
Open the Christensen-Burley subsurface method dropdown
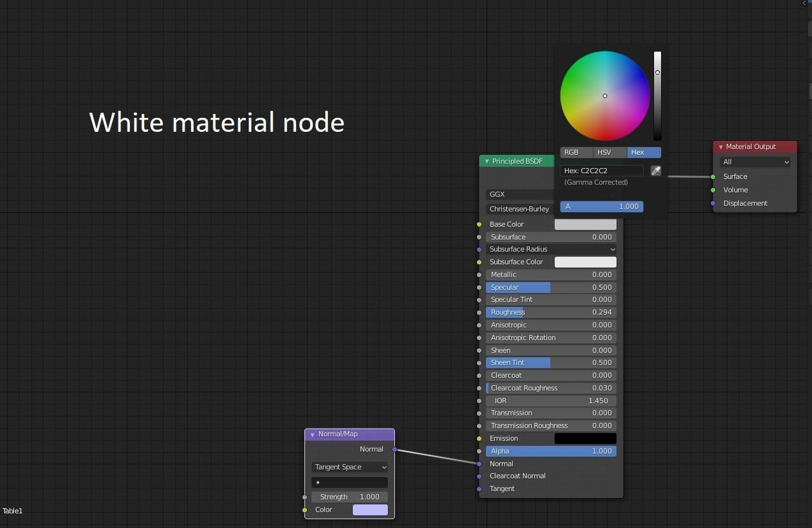coord(520,209)
